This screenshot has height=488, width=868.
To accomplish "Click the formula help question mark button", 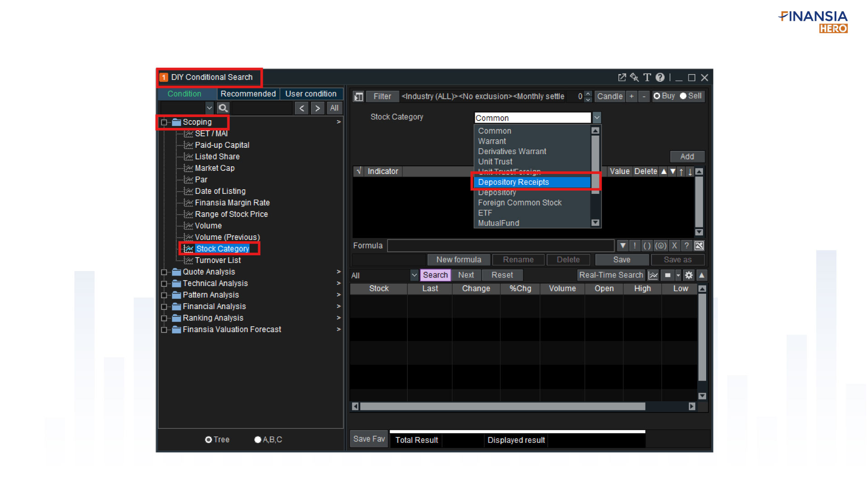I will tap(686, 246).
